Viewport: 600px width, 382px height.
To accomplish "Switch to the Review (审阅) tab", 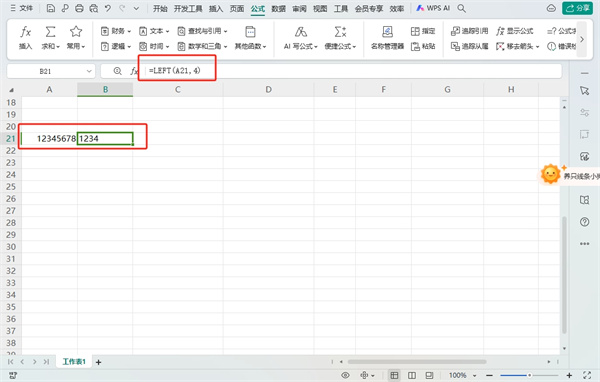I will (299, 8).
